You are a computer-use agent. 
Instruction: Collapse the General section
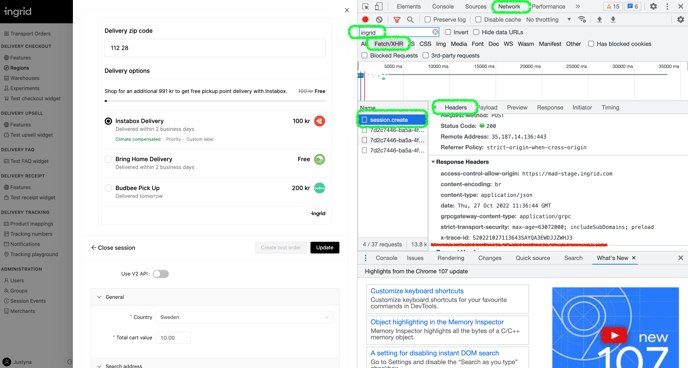tap(99, 297)
